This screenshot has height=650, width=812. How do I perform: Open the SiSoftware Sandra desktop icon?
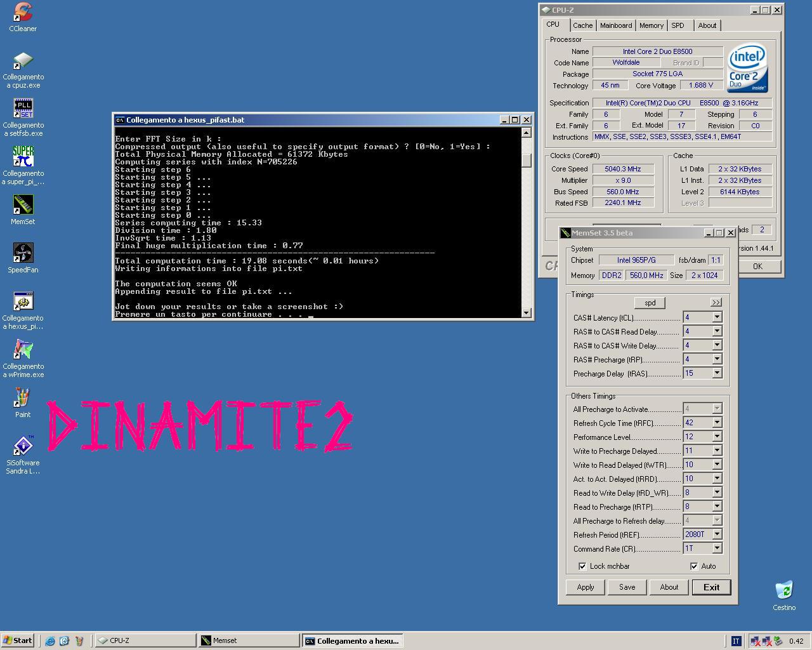tap(23, 446)
